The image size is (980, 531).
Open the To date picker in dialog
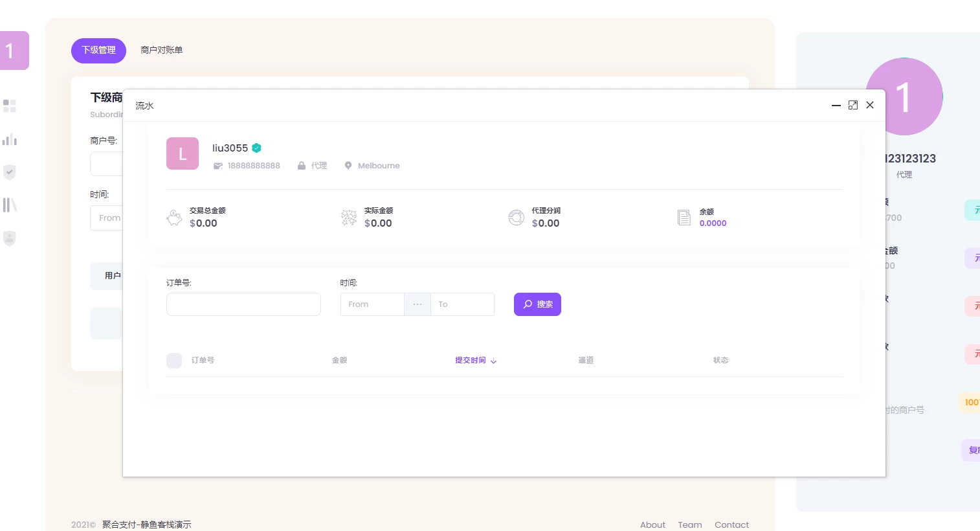(x=462, y=304)
